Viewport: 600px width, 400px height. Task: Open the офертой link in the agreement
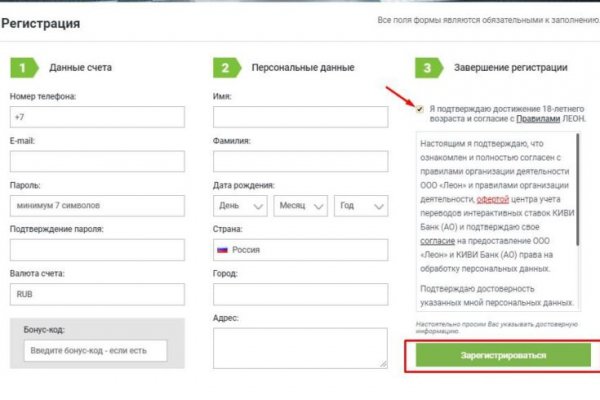coord(483,198)
